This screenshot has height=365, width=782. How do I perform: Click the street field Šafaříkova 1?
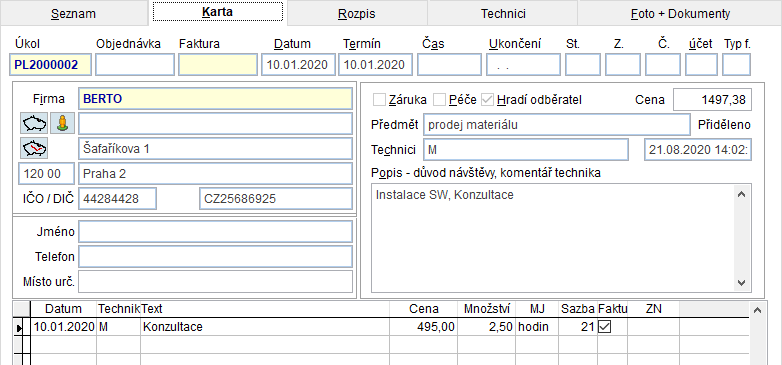[215, 149]
